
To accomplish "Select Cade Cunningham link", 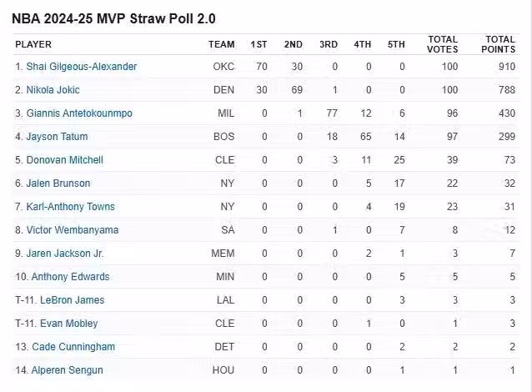I will click(73, 347).
